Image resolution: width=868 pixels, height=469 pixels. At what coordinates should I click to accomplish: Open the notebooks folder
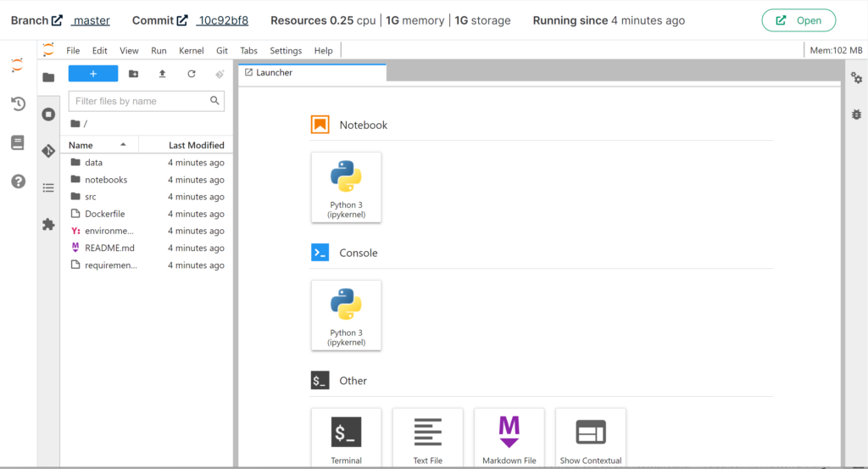click(106, 180)
